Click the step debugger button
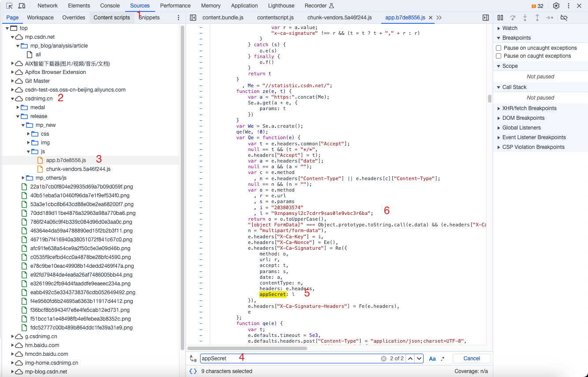 550,18
